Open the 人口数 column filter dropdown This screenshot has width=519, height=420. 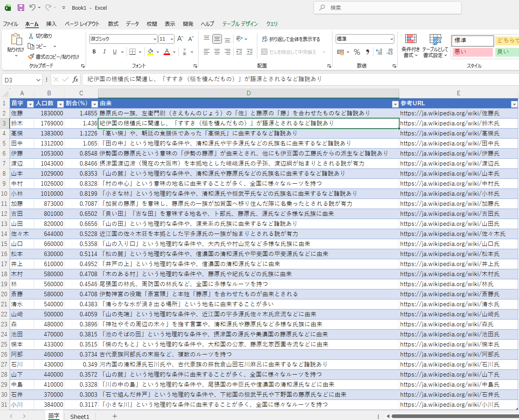click(60, 104)
